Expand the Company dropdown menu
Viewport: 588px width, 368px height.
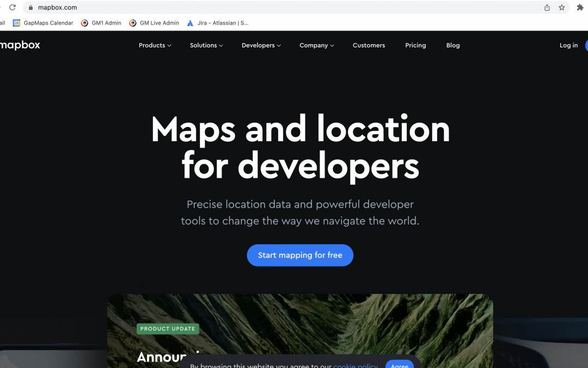(317, 45)
